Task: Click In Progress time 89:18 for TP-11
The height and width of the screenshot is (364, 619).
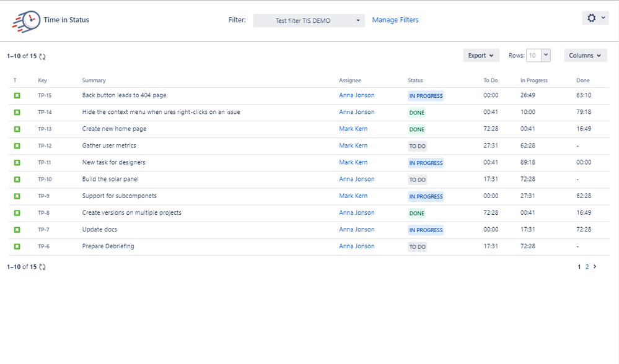Action: point(528,162)
